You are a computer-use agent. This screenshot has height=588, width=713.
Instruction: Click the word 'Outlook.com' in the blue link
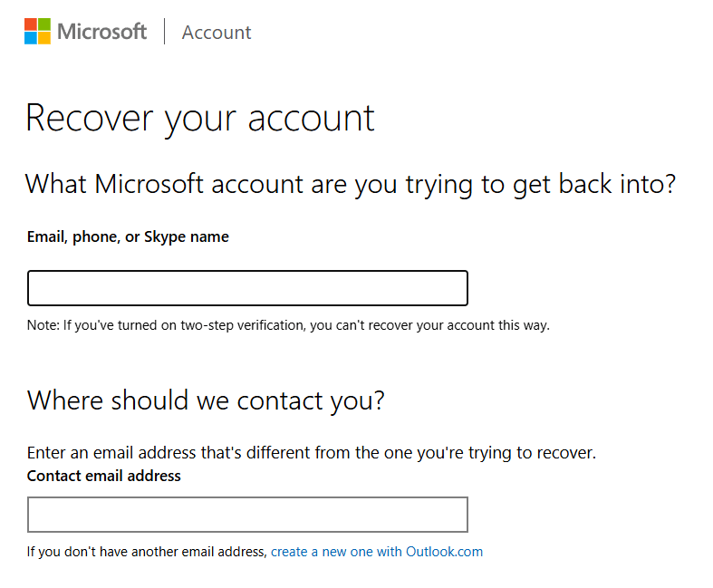click(444, 552)
